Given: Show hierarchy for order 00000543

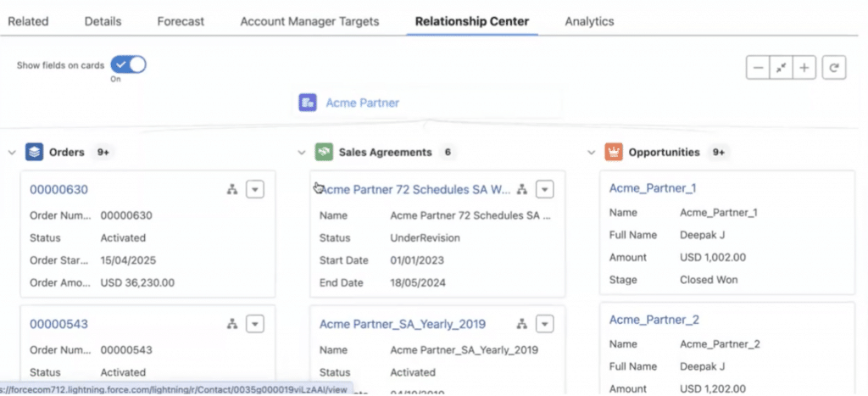Looking at the screenshot, I should [x=232, y=324].
